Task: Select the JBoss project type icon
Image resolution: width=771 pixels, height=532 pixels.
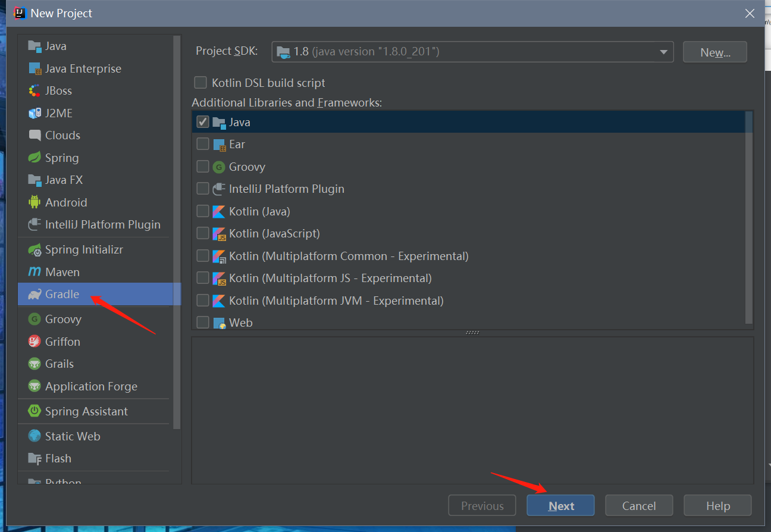Action: [35, 91]
